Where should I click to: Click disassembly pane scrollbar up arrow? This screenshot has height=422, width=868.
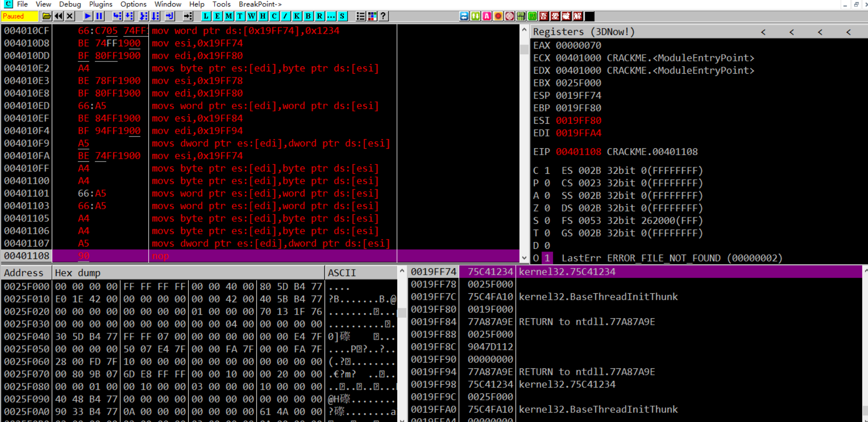tap(524, 30)
